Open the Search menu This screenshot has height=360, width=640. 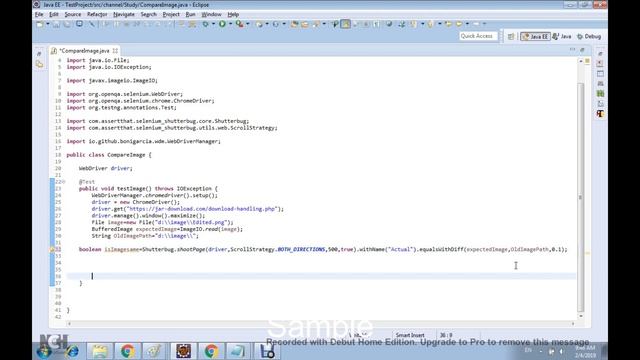(149, 14)
